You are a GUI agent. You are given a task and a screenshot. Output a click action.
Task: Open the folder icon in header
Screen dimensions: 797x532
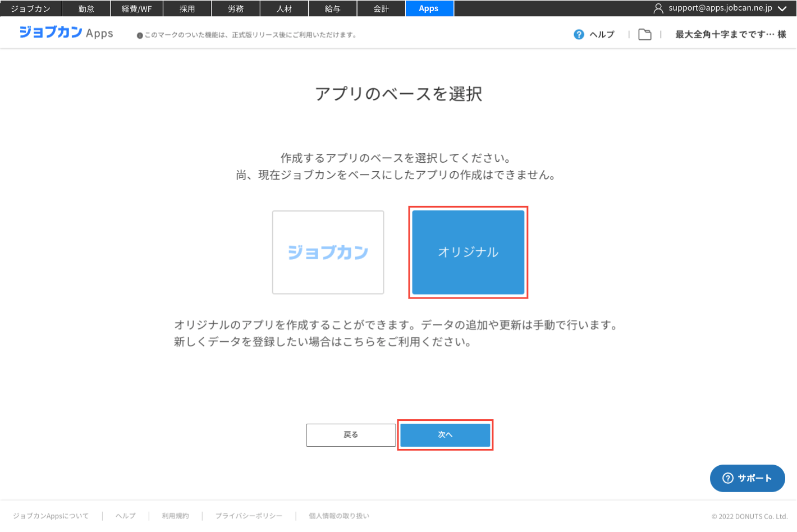coord(645,35)
